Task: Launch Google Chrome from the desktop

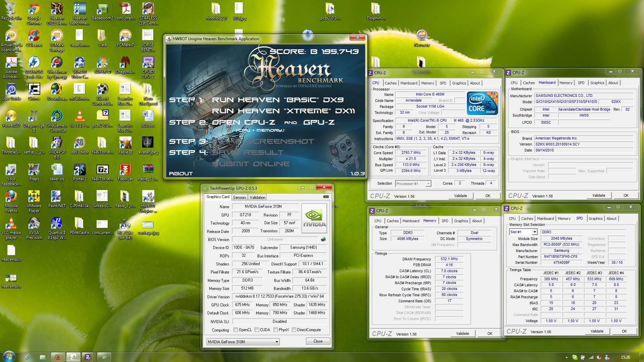Action: click(34, 14)
